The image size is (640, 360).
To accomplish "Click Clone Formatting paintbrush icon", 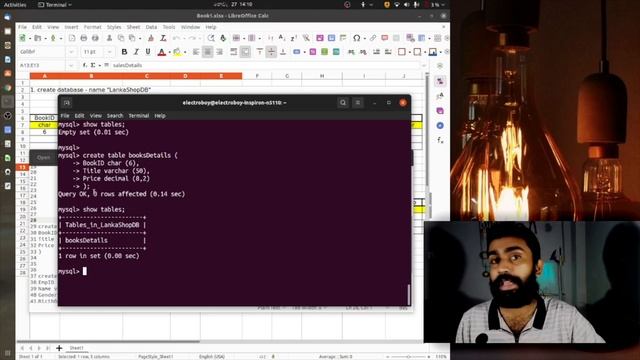I will [151, 38].
